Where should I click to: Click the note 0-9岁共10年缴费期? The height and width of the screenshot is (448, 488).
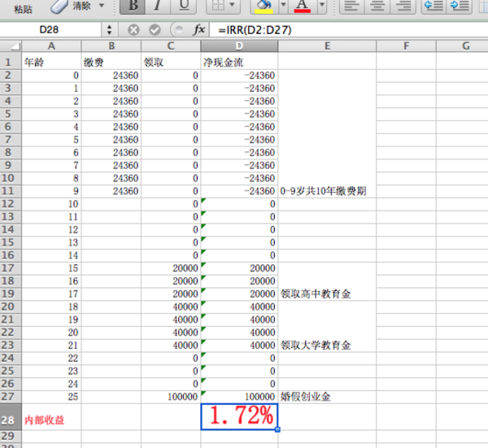coord(323,191)
